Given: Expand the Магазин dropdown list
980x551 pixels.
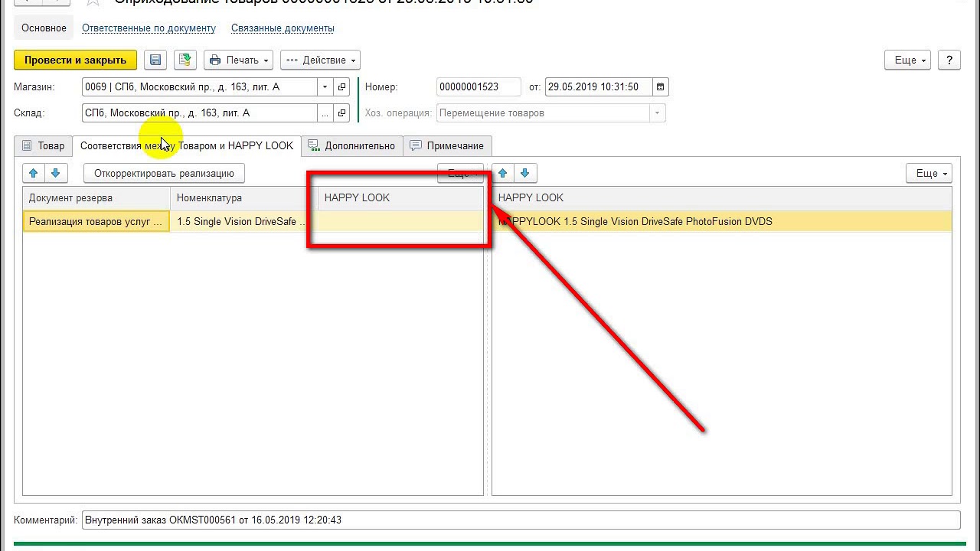Looking at the screenshot, I should (x=325, y=87).
